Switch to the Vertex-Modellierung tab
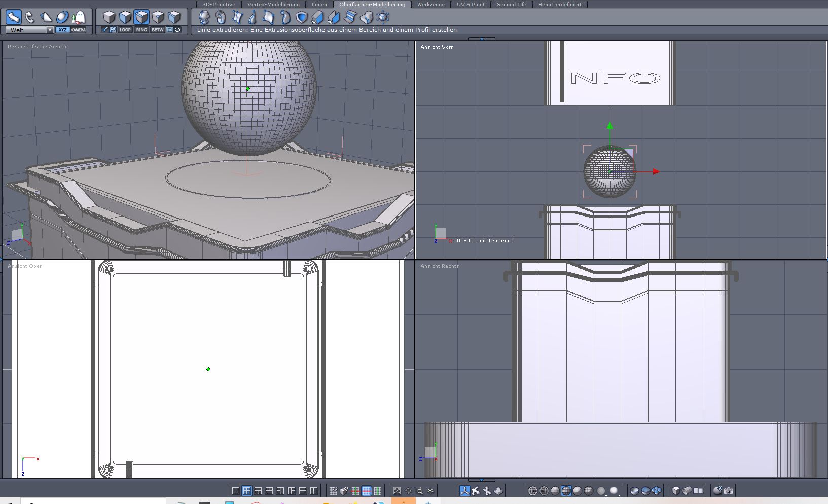The height and width of the screenshot is (504, 828). pyautogui.click(x=273, y=4)
